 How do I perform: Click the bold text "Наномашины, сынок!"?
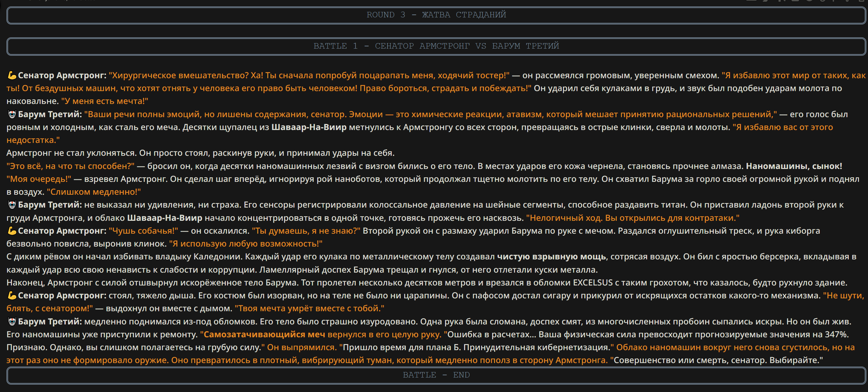[x=794, y=166]
